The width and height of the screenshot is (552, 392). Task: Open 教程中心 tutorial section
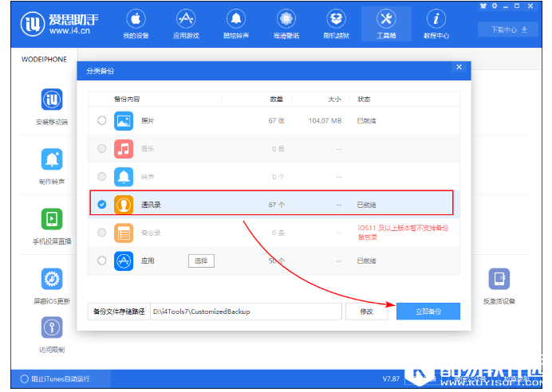(436, 24)
